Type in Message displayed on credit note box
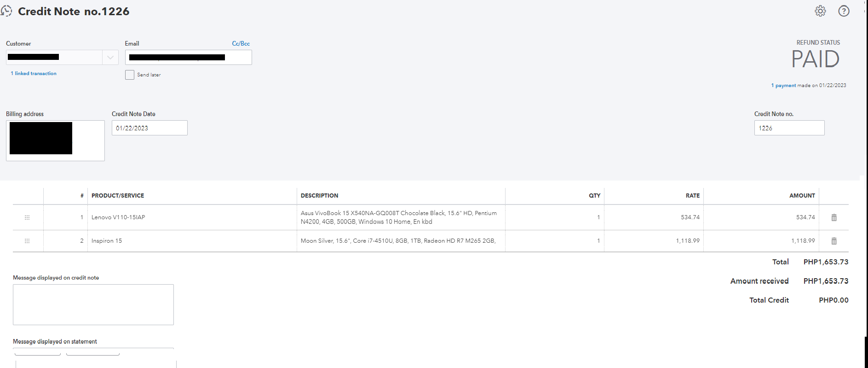Screen dimensions: 868x368 [93, 304]
